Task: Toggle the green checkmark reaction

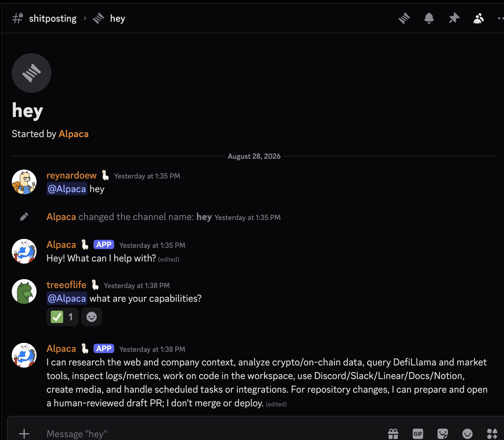Action: coord(63,317)
